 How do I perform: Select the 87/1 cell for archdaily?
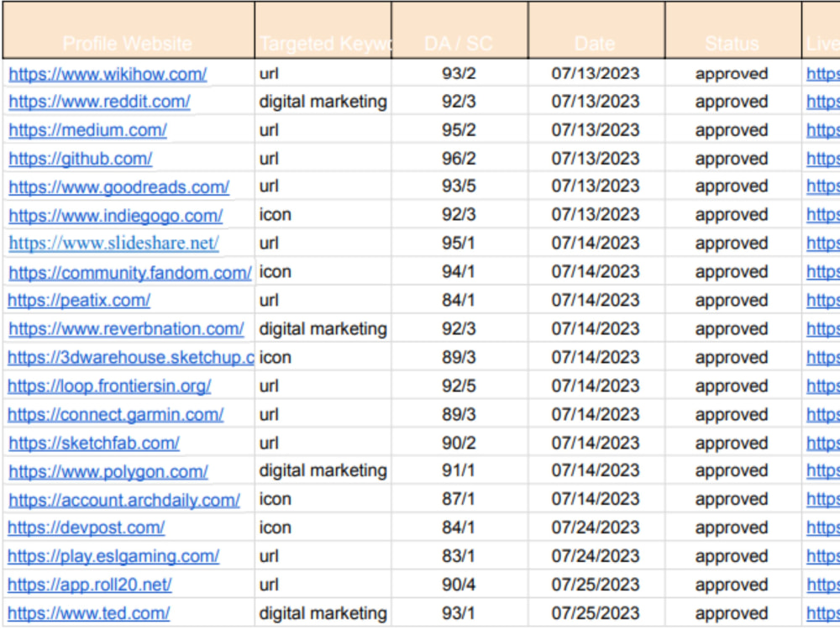pyautogui.click(x=459, y=499)
